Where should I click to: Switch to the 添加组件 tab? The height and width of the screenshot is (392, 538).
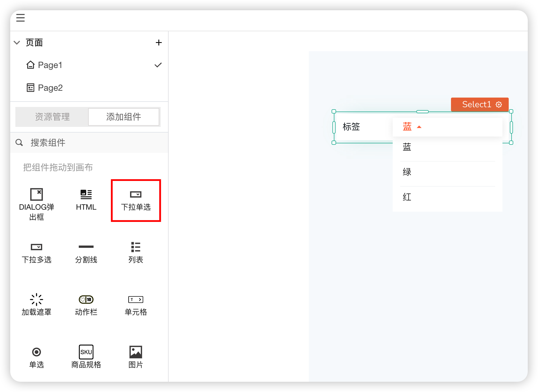click(124, 117)
